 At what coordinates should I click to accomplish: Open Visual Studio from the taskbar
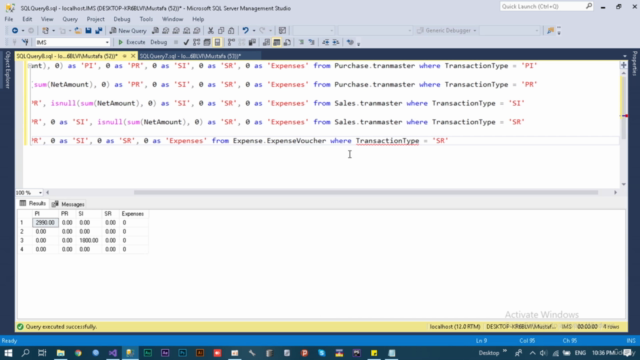click(113, 353)
